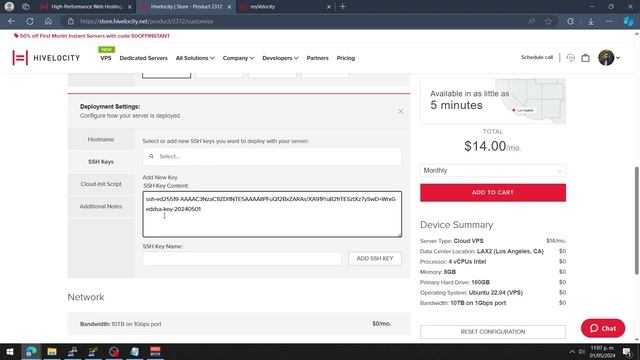Open the Monthly billing period dropdown
Screen dimensions: 640x360
pyautogui.click(x=493, y=170)
